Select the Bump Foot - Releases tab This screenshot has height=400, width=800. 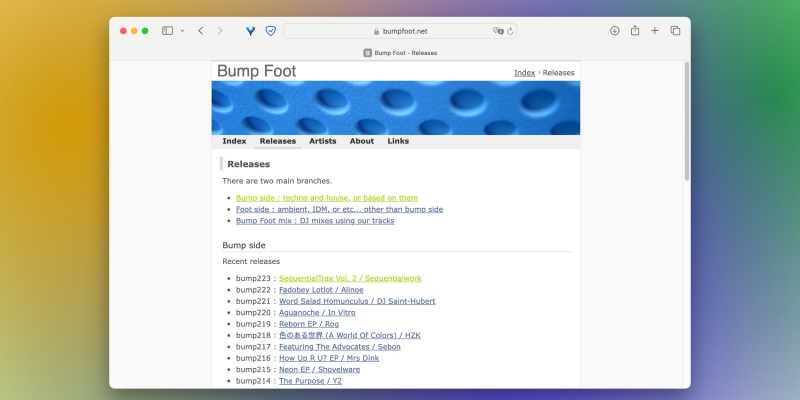click(400, 53)
